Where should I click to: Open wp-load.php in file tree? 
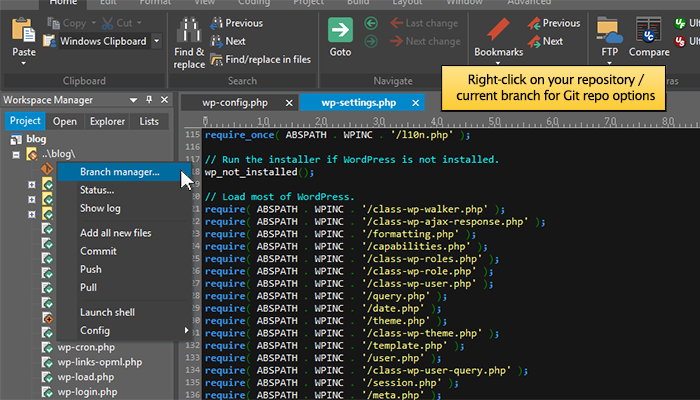86,377
